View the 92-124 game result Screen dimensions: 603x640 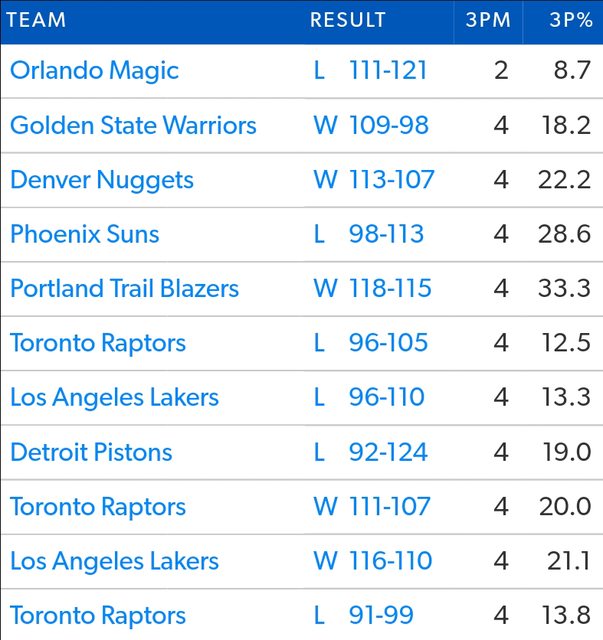click(x=388, y=452)
